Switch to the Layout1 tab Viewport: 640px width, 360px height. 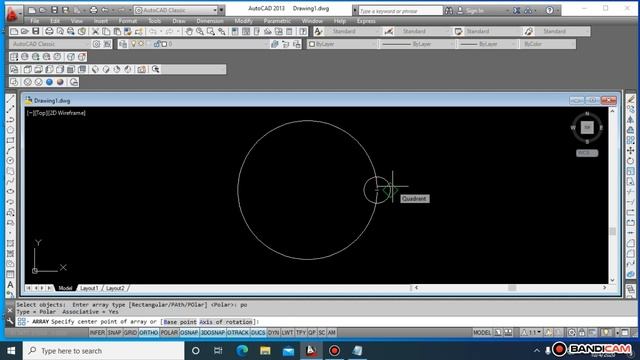tap(89, 288)
